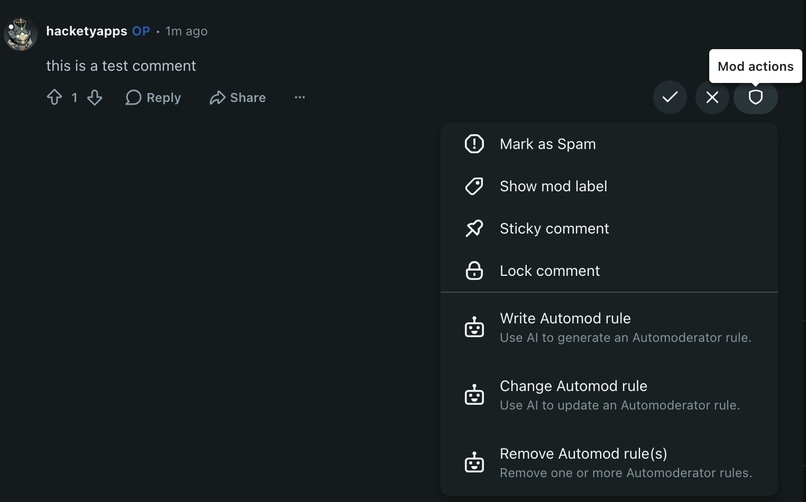This screenshot has width=806, height=502.
Task: Select Show mod label option
Action: pos(609,186)
